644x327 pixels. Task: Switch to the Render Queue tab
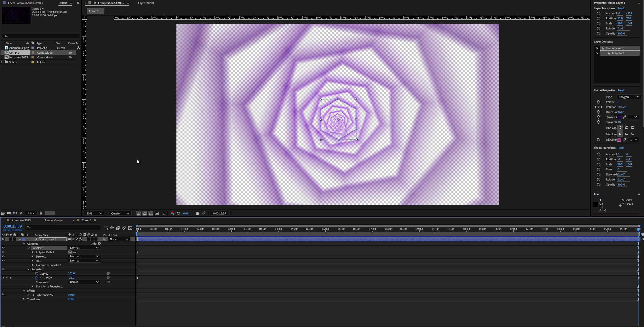click(53, 220)
